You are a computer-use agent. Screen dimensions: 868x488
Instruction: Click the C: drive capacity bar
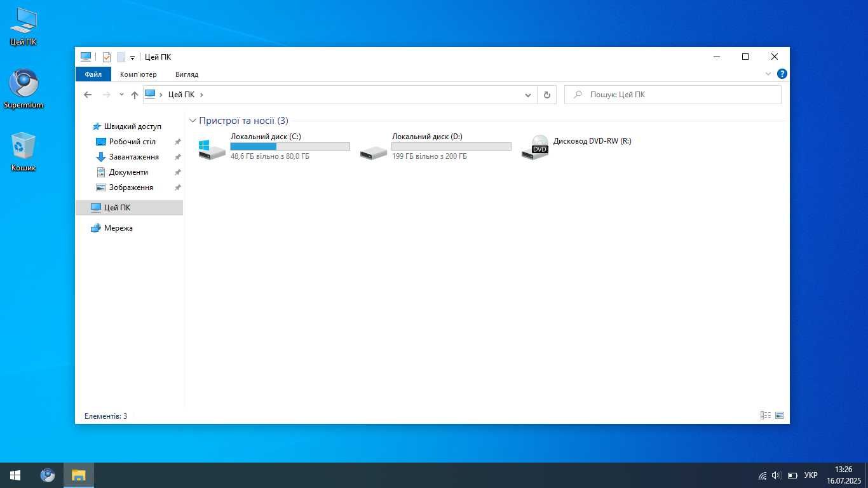(290, 147)
